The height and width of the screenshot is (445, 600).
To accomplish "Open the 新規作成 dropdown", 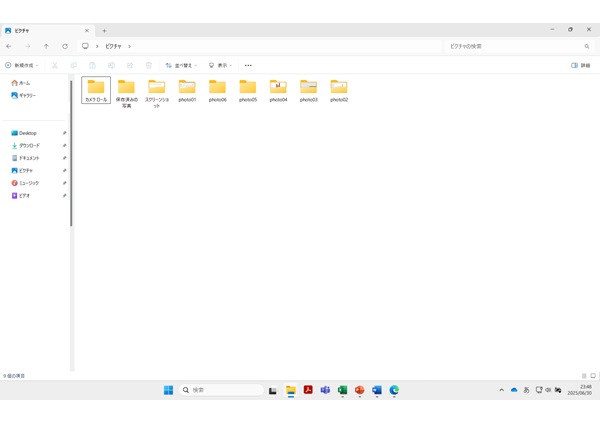I will (21, 65).
